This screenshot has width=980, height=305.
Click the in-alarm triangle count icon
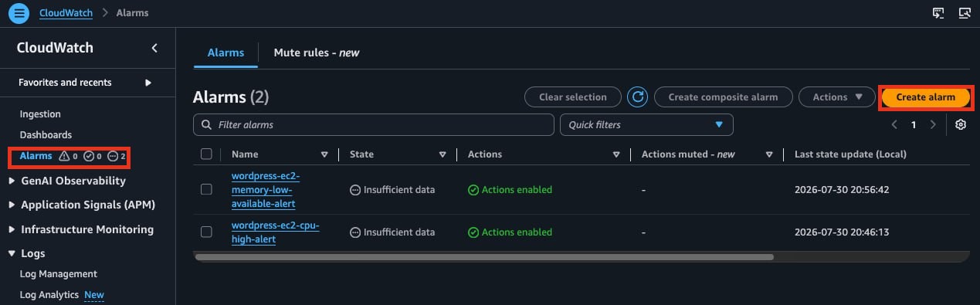pos(64,157)
